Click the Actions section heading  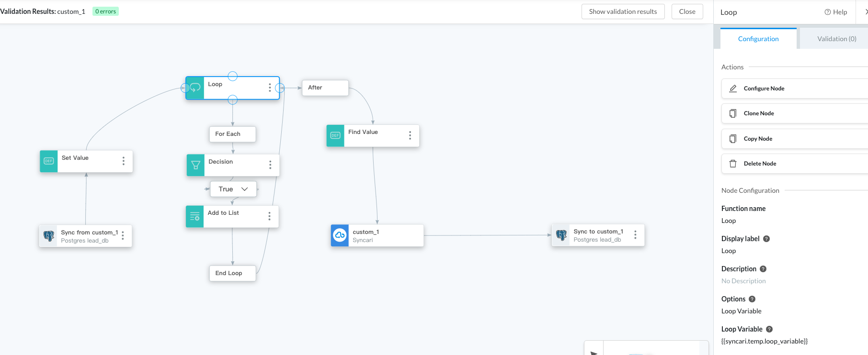(x=732, y=67)
